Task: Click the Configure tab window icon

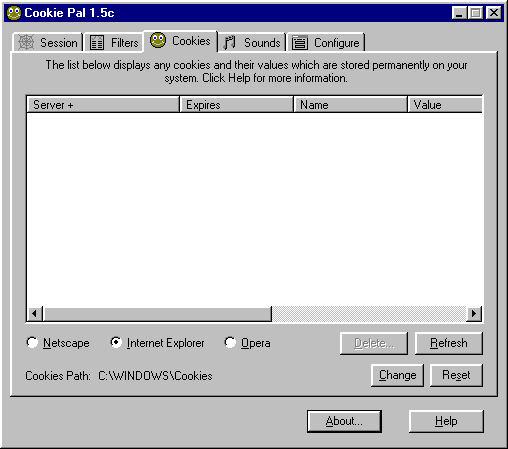Action: click(300, 43)
